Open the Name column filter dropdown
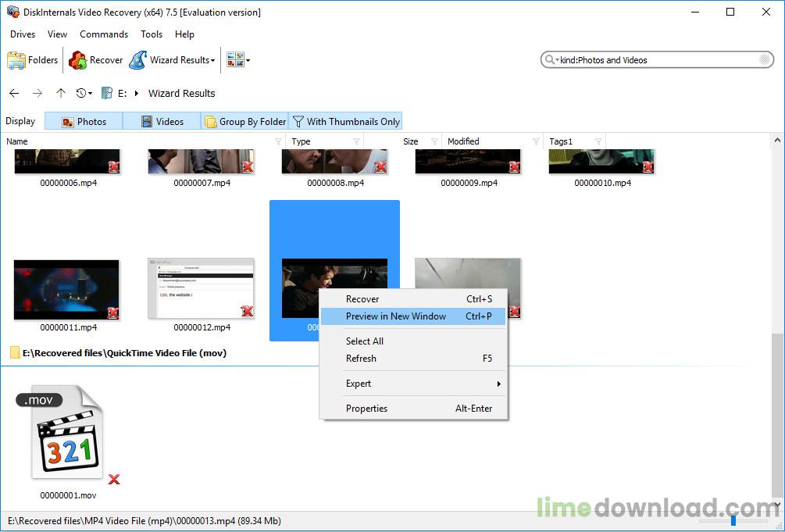The image size is (785, 532). click(278, 141)
